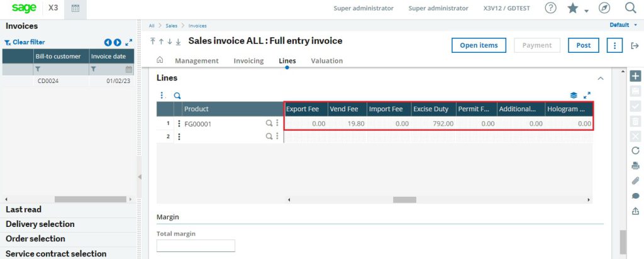This screenshot has height=259, width=644.
Task: Collapse the Lines section chevron
Action: [600, 79]
